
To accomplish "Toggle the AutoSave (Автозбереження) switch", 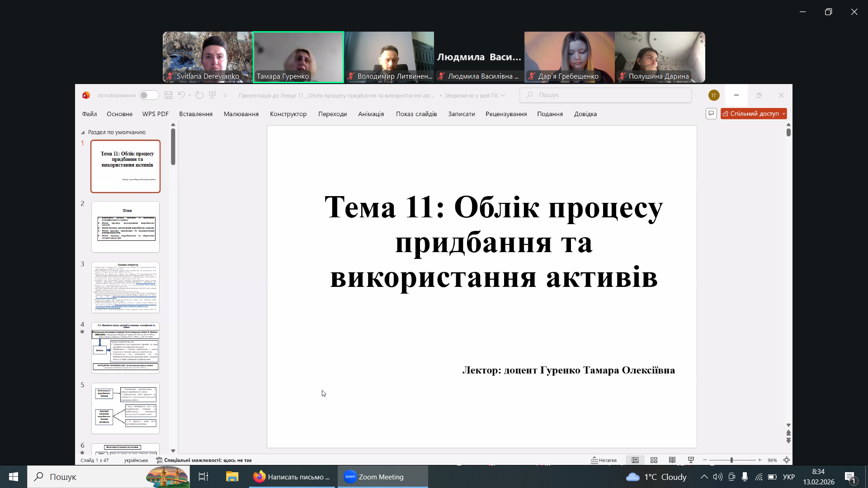I will (x=149, y=95).
